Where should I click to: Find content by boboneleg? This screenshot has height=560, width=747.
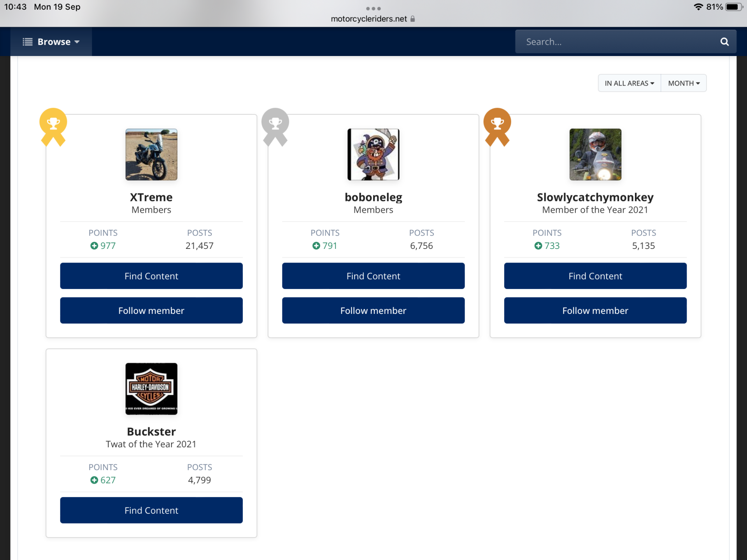[373, 276]
